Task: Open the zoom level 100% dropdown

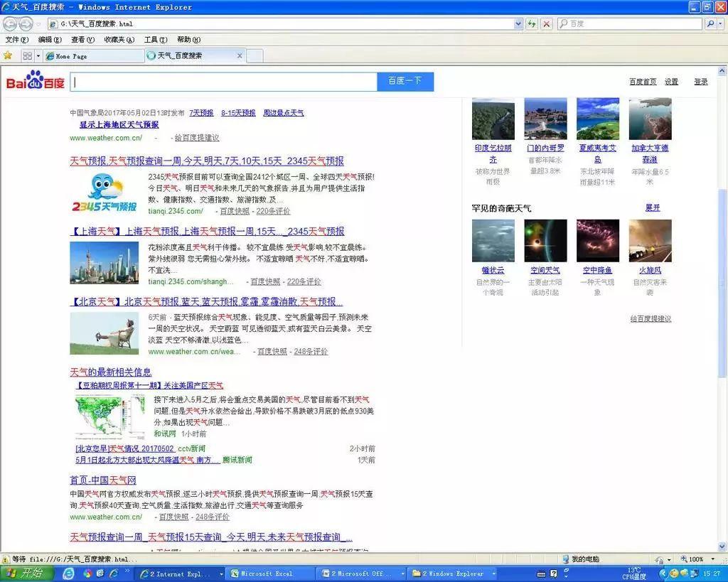Action: 698,559
